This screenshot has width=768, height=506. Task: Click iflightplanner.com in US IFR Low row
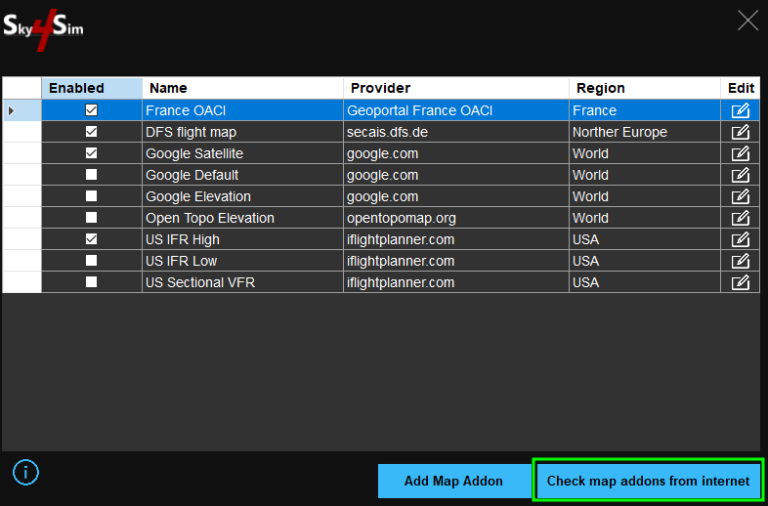(x=456, y=261)
